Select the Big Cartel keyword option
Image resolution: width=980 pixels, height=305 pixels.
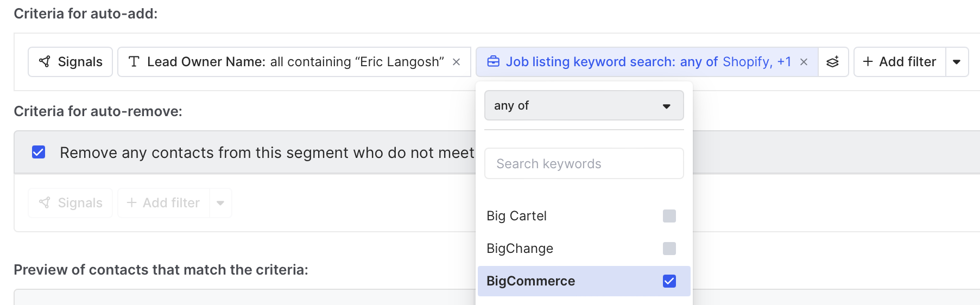tap(517, 216)
